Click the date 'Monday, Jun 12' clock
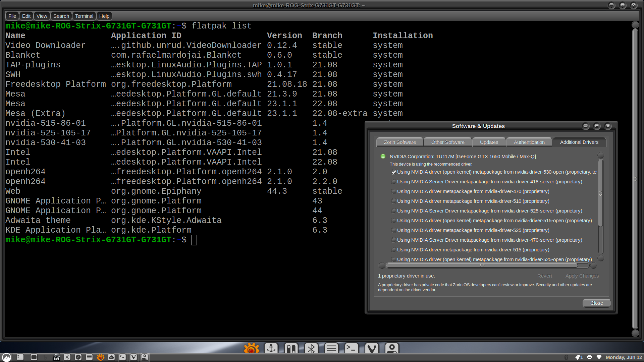The image size is (644, 362). 624,357
